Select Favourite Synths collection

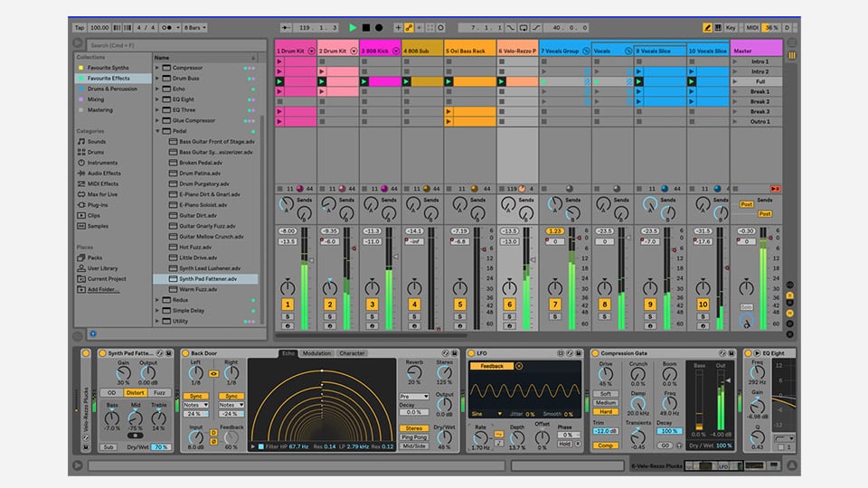pyautogui.click(x=108, y=68)
